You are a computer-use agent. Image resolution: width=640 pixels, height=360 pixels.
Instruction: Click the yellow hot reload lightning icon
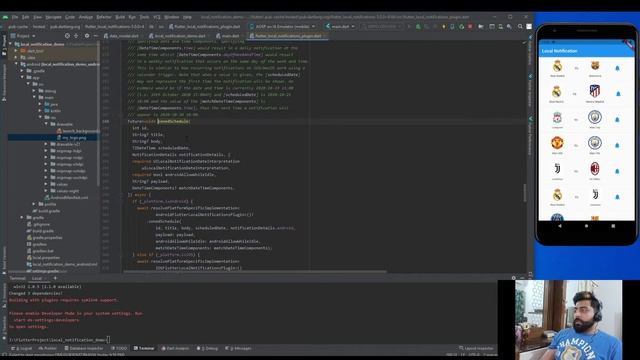pyautogui.click(x=444, y=27)
